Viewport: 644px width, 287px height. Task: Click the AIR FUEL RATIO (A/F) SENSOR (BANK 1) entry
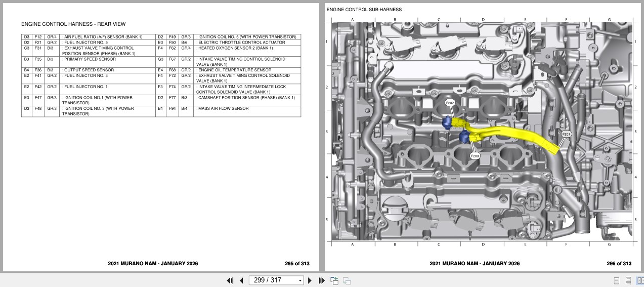point(103,37)
